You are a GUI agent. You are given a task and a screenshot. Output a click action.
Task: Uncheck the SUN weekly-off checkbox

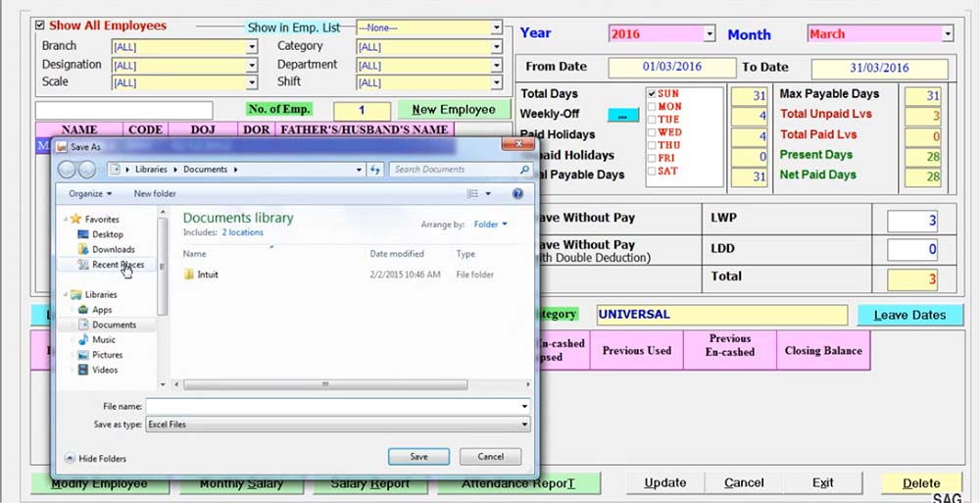coord(652,94)
